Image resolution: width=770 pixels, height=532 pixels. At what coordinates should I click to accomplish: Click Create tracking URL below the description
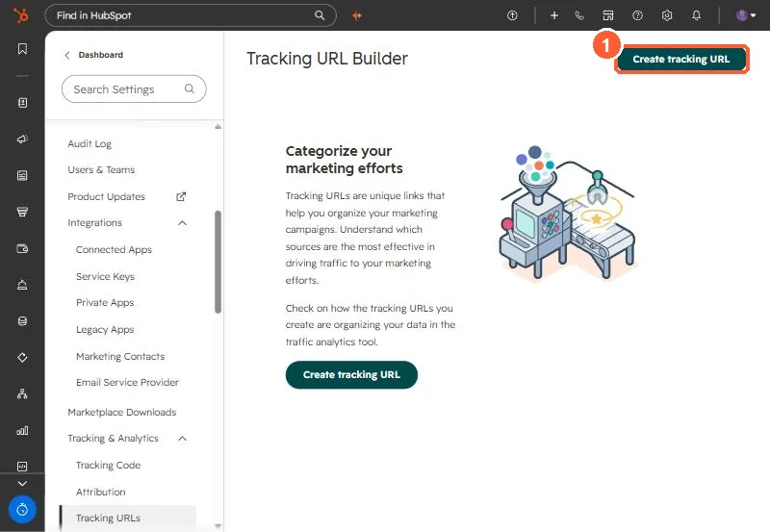[x=351, y=375]
